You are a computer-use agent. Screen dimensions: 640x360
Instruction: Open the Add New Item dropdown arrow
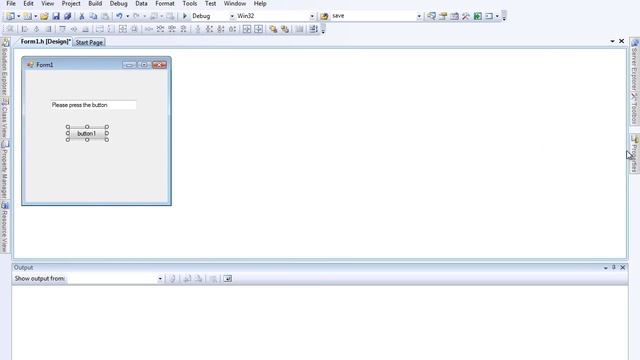point(36,16)
